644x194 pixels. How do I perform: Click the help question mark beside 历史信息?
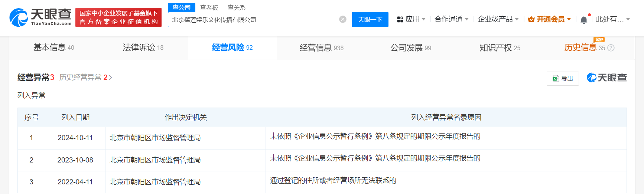tap(611, 48)
